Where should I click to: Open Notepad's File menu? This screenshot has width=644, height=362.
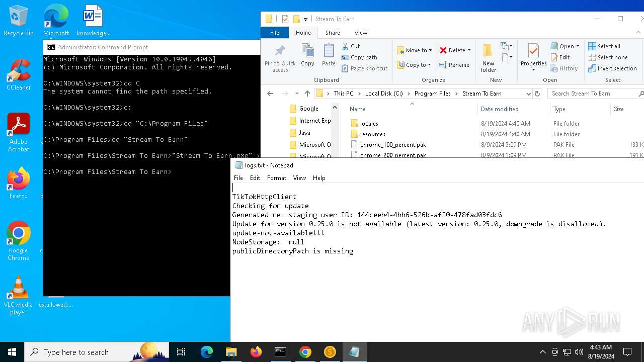click(x=238, y=178)
